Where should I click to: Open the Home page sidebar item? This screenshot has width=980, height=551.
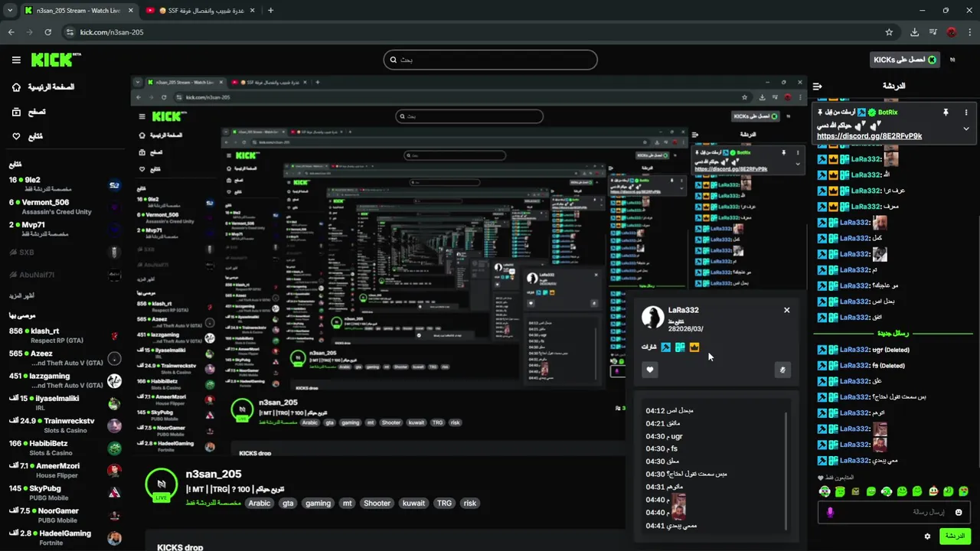point(43,87)
